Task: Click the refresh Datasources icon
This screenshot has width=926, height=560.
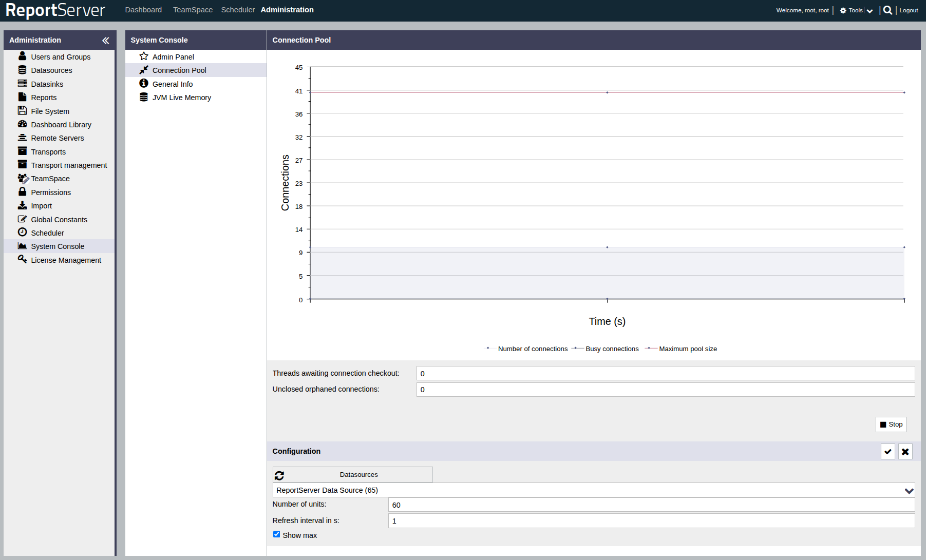Action: [x=279, y=475]
